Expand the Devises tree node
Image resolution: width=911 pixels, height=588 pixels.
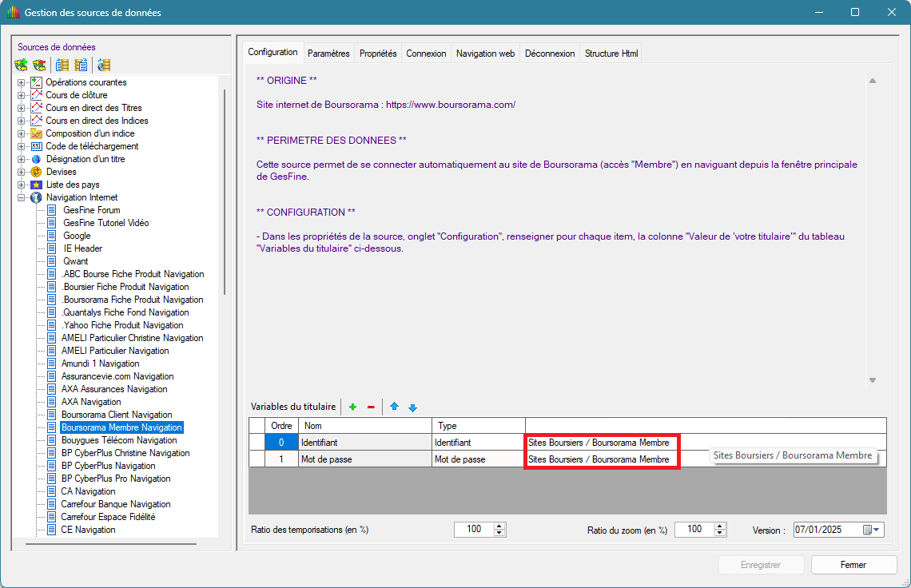pyautogui.click(x=22, y=172)
